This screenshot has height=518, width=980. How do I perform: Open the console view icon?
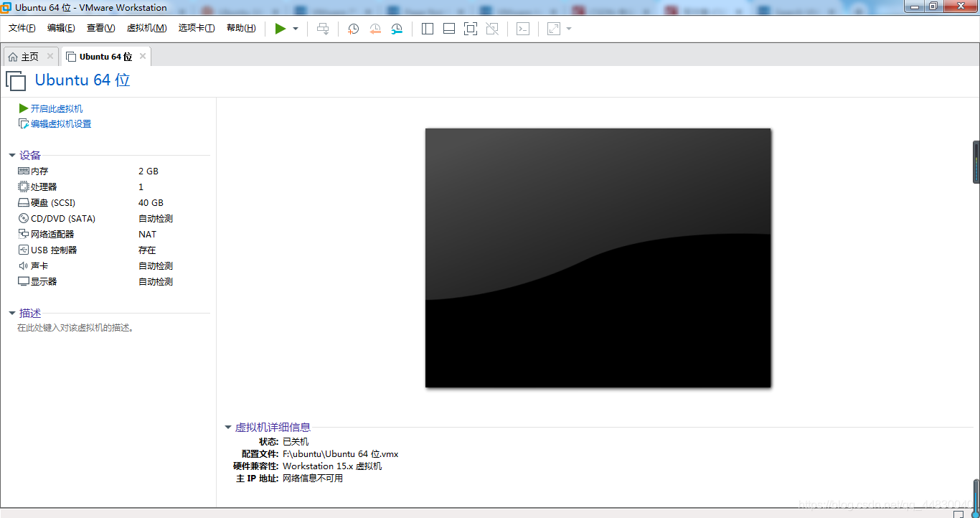point(524,29)
